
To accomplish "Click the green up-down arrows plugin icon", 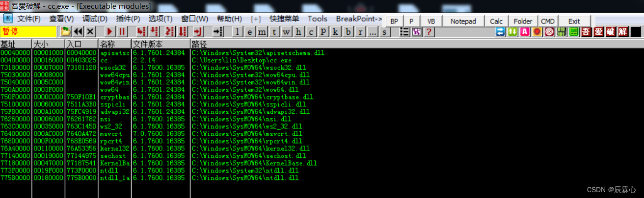I will pos(512,32).
